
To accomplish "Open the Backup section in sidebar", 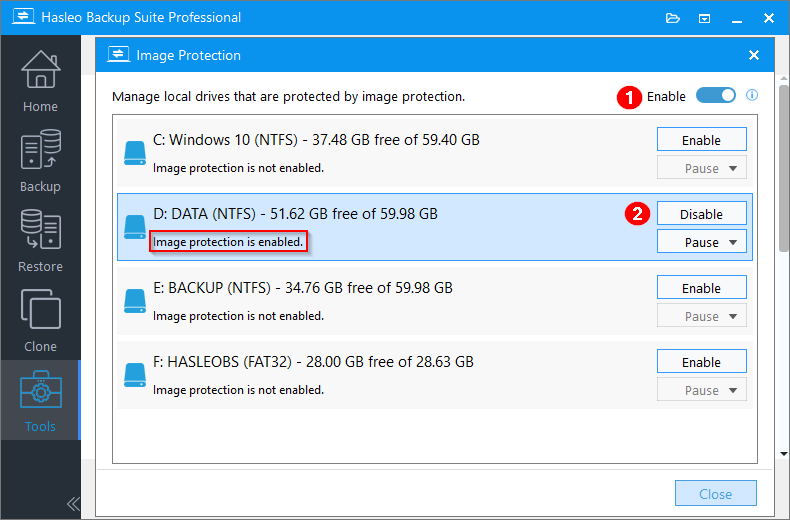I will (40, 160).
